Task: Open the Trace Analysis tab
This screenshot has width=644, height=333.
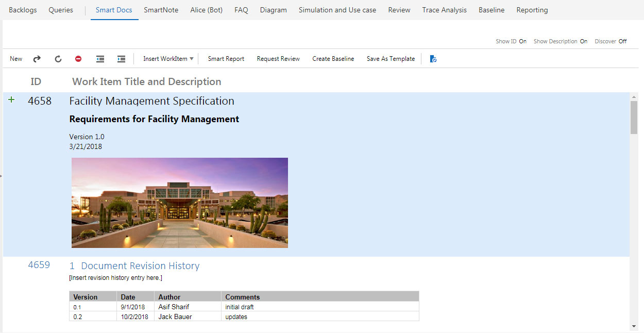Action: click(x=444, y=10)
